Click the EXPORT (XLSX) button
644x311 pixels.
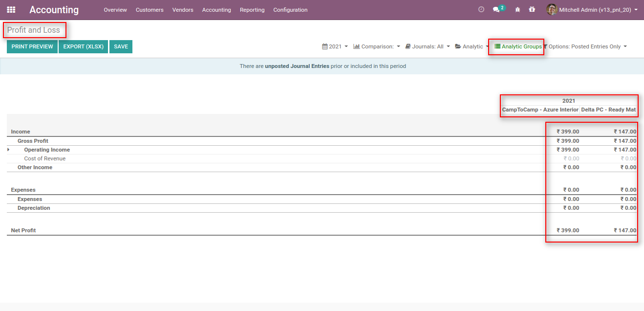tap(83, 46)
